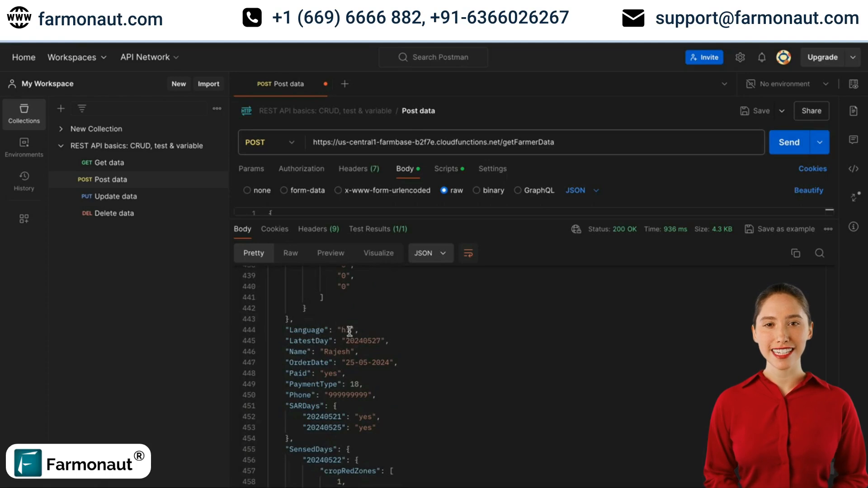Switch to the Headers response tab

point(318,229)
